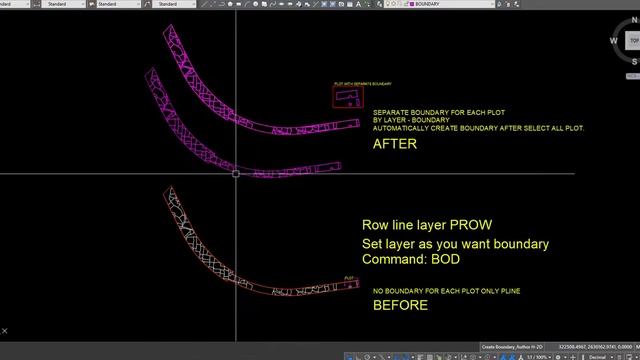Click the Insert Block icon
The height and width of the screenshot is (360, 640).
coord(298,4)
